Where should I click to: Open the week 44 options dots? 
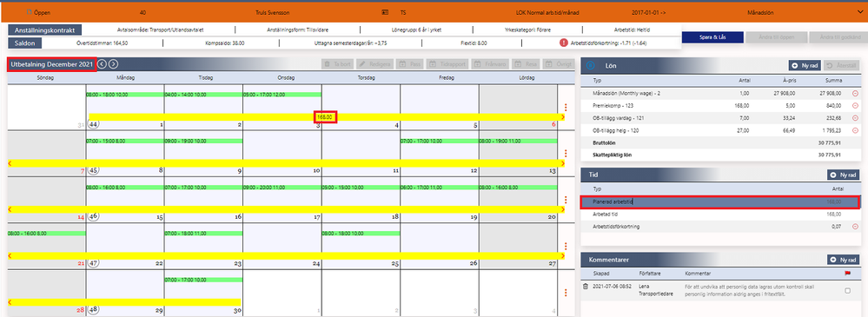point(565,108)
